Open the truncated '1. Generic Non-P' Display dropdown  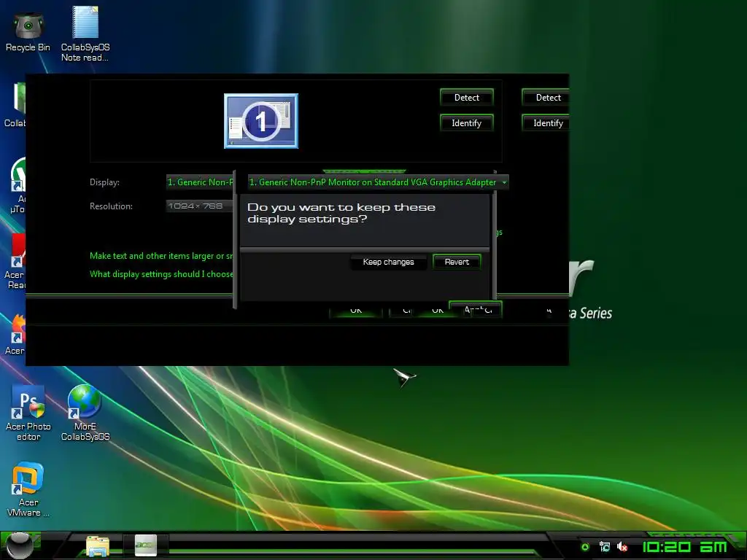[x=200, y=182]
